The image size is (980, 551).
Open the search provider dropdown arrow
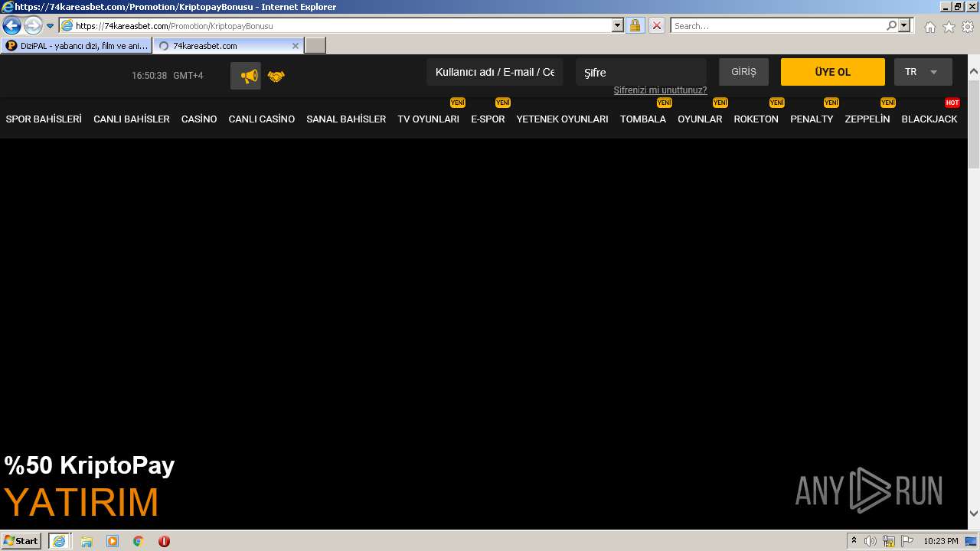905,25
